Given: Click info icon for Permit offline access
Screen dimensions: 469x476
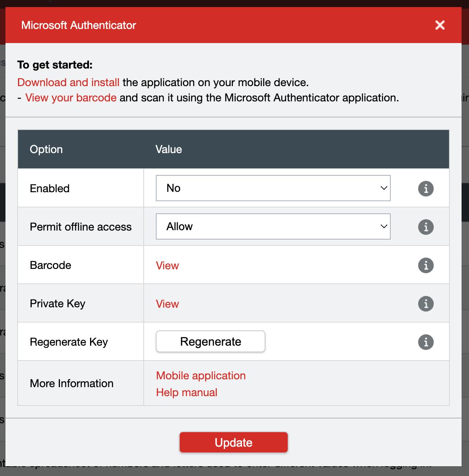Looking at the screenshot, I should pos(426,227).
